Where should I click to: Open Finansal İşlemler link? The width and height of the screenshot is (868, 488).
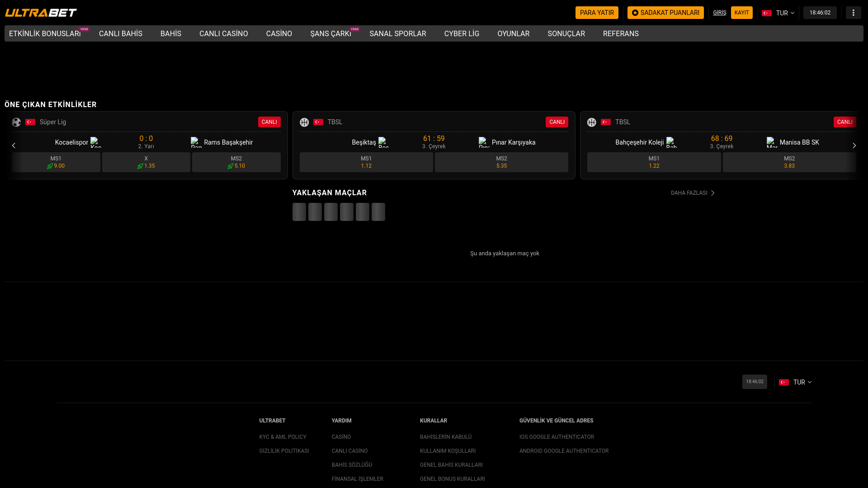(357, 479)
